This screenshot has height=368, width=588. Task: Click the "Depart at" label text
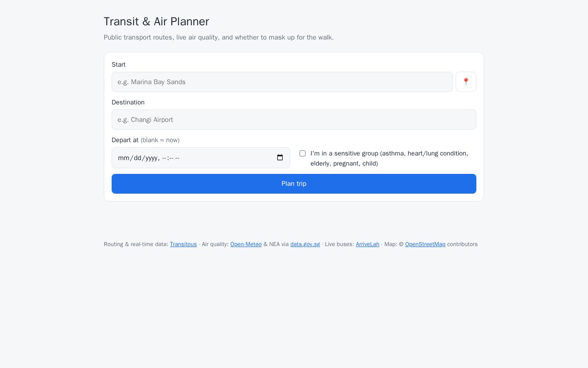click(125, 140)
